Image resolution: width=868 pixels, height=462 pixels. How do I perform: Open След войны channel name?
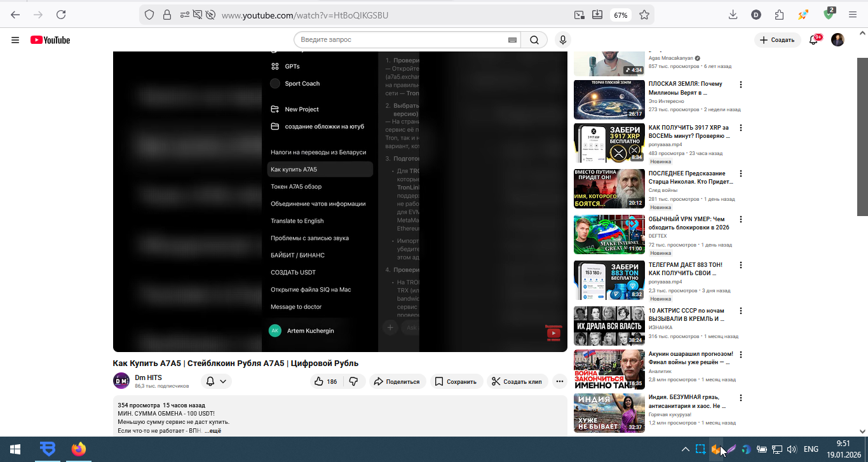click(x=663, y=190)
